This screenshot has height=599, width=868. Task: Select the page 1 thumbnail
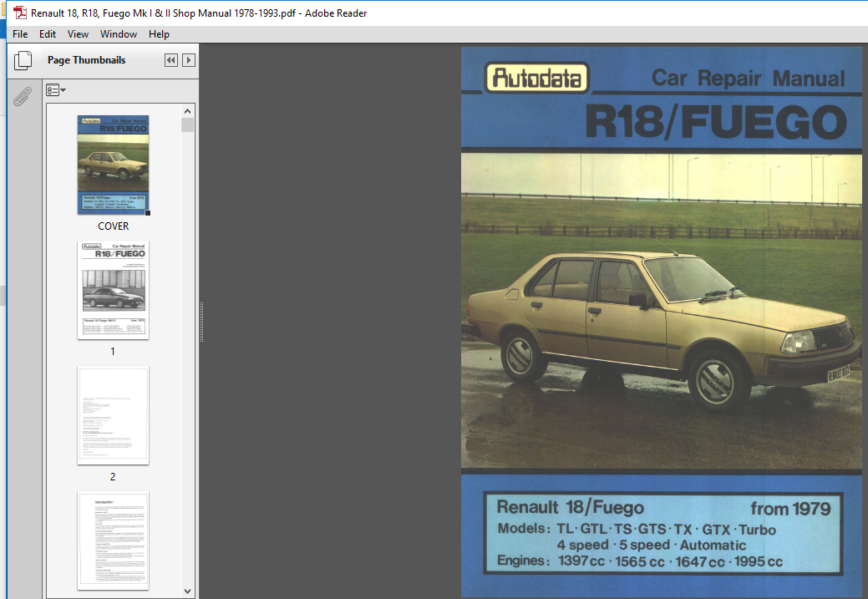[x=114, y=290]
